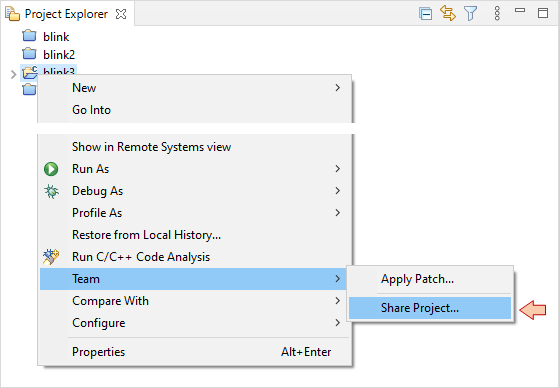559x388 pixels.
Task: Open View Menu three-dots icon
Action: (497, 14)
